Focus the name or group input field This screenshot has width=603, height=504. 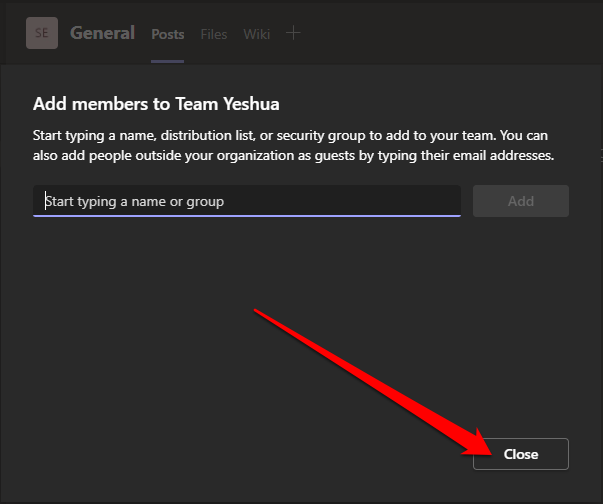click(x=246, y=201)
